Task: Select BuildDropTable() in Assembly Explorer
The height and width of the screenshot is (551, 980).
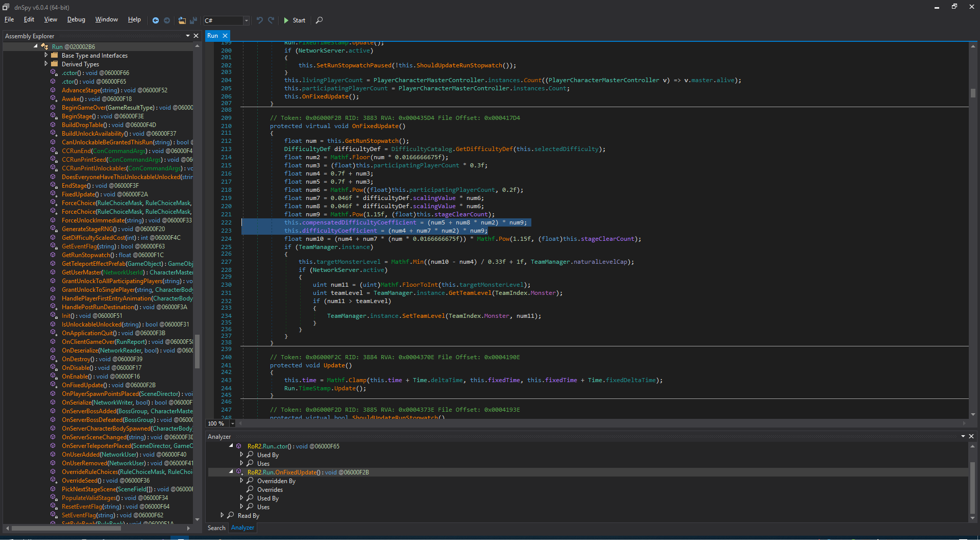Action: pyautogui.click(x=109, y=125)
